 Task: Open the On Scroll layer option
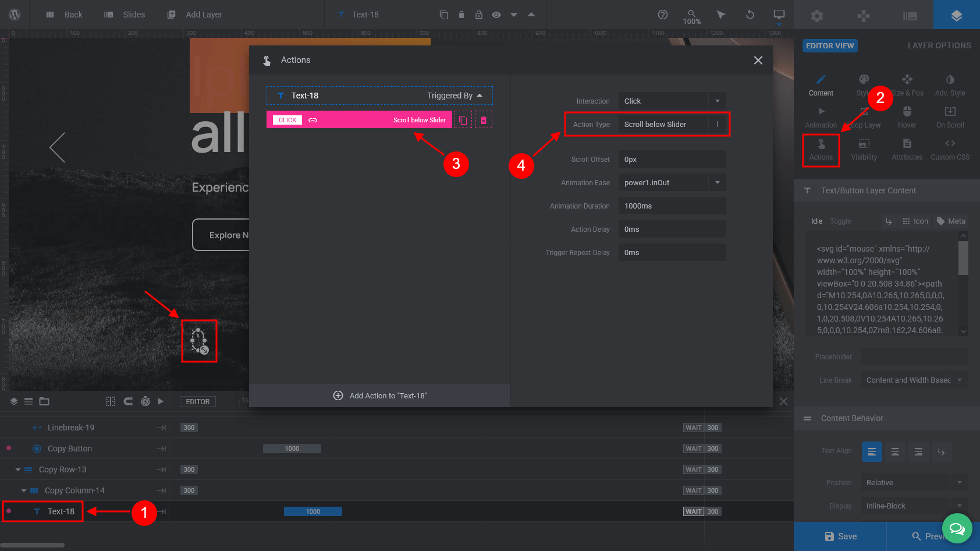950,117
